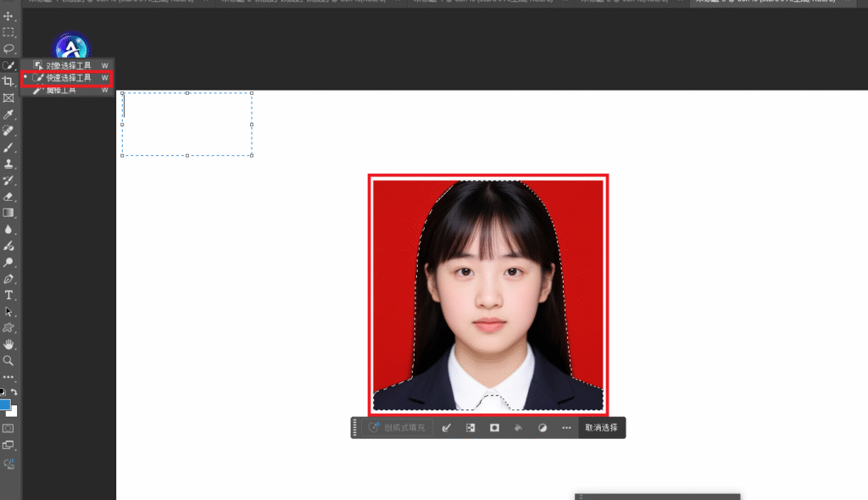Select the Pen tool
Viewport: 868px width, 500px height.
click(9, 280)
